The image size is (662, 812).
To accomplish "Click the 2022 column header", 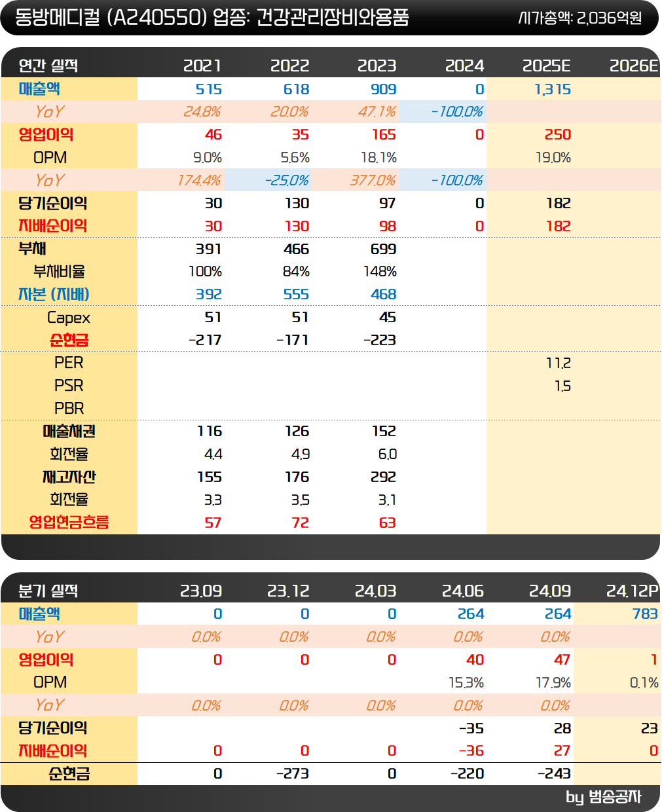I will (x=289, y=65).
